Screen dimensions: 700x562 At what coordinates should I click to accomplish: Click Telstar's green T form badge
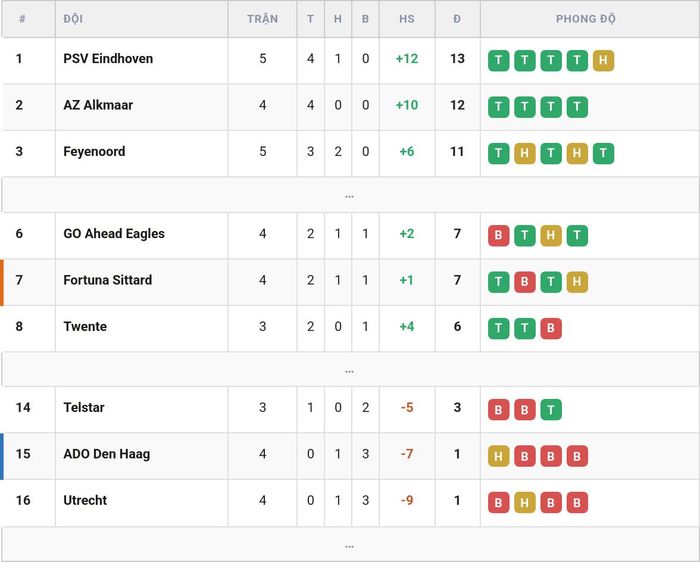pos(551,409)
